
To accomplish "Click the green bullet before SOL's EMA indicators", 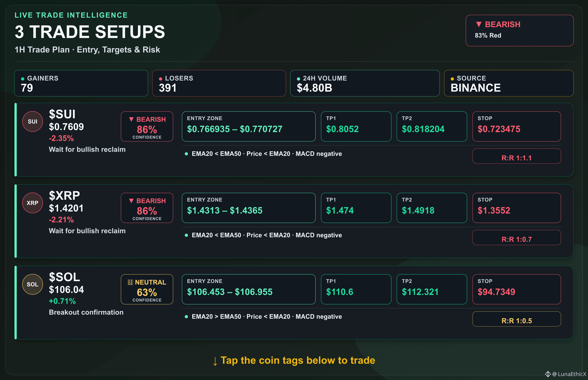I will coord(186,317).
